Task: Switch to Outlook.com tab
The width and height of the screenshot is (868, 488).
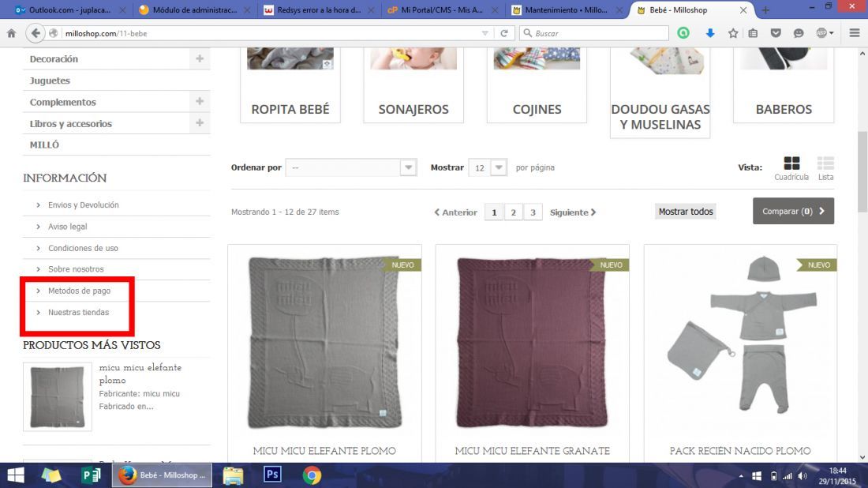Action: [69, 10]
